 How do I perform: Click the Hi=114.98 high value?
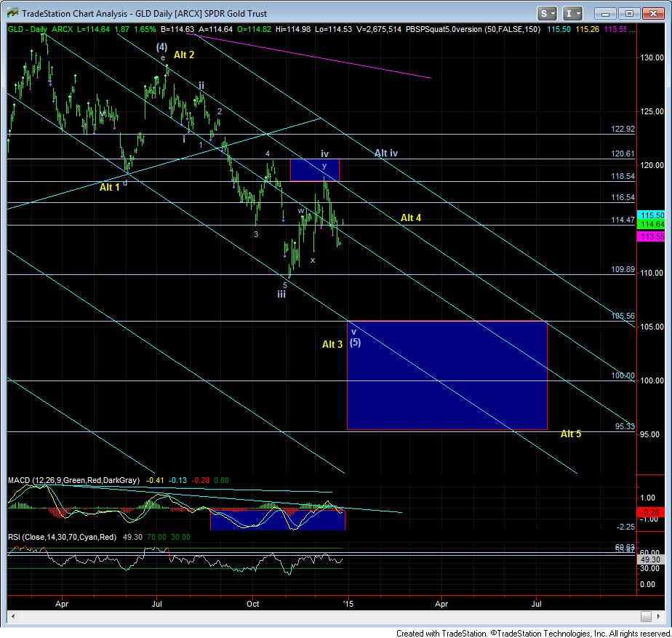pyautogui.click(x=293, y=30)
